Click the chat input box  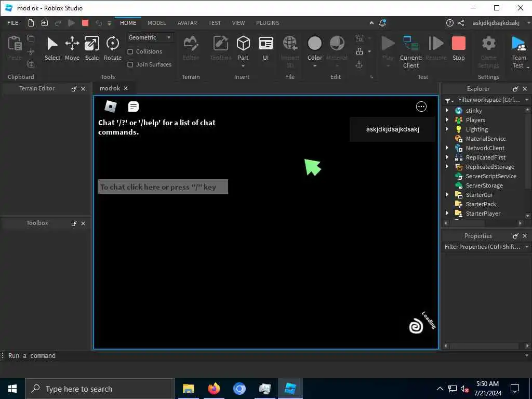[163, 187]
